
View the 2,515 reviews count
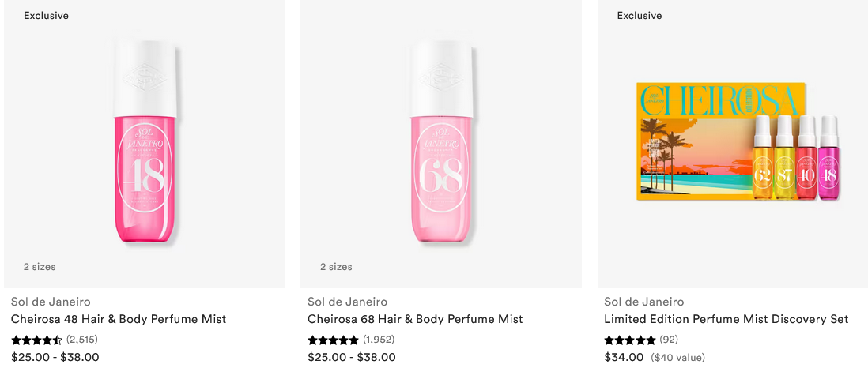click(81, 340)
